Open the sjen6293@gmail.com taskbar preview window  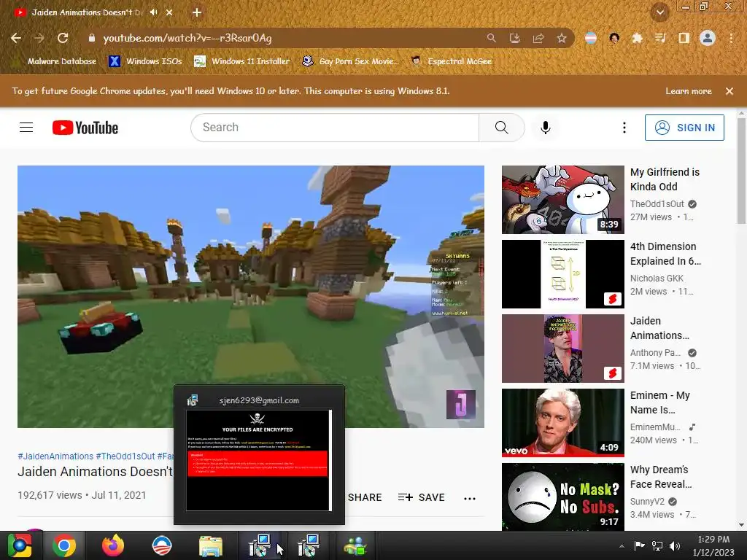click(259, 454)
